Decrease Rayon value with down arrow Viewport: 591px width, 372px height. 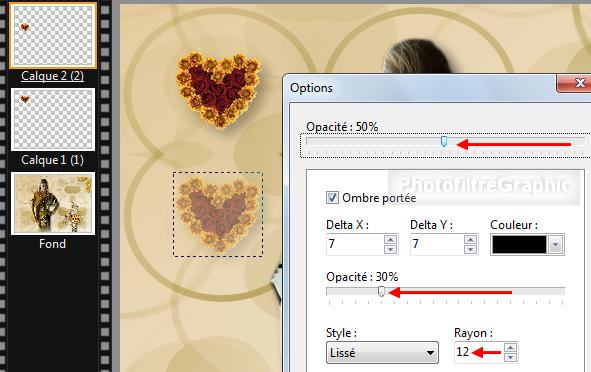click(x=510, y=357)
